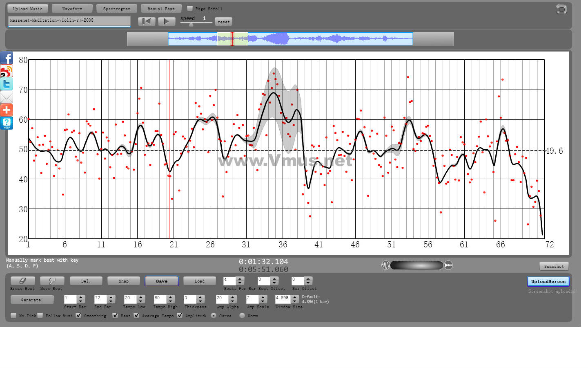Uncheck the Amplitude checkbox
This screenshot has width=588, height=368.
pyautogui.click(x=180, y=315)
